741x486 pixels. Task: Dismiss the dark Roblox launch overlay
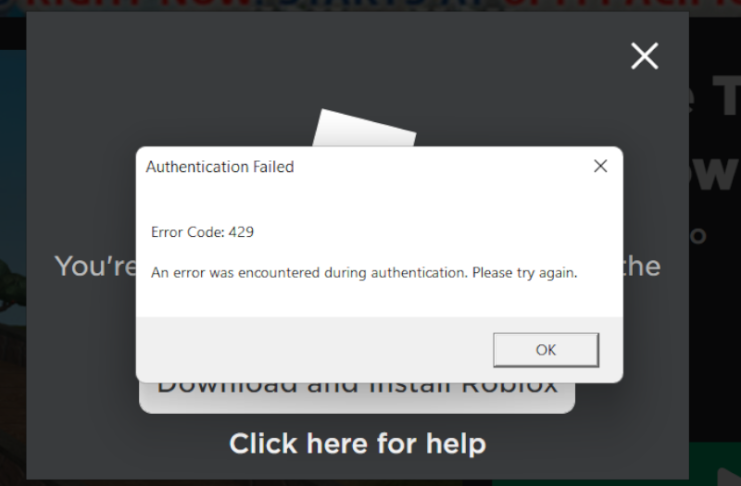[x=645, y=56]
